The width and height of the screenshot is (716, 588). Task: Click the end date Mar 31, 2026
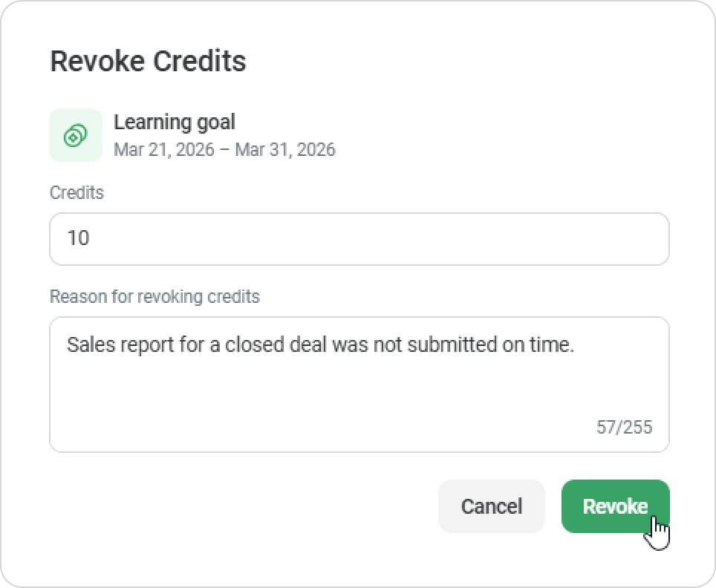click(x=285, y=149)
